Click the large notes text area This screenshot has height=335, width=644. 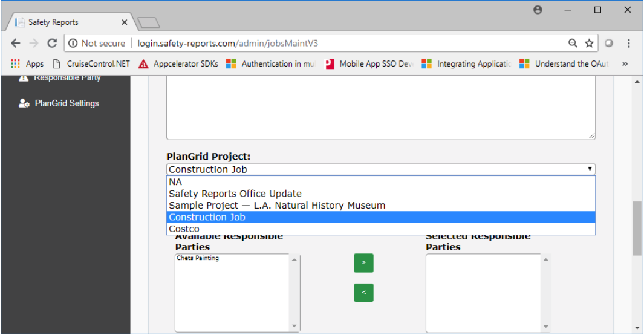pos(381,108)
